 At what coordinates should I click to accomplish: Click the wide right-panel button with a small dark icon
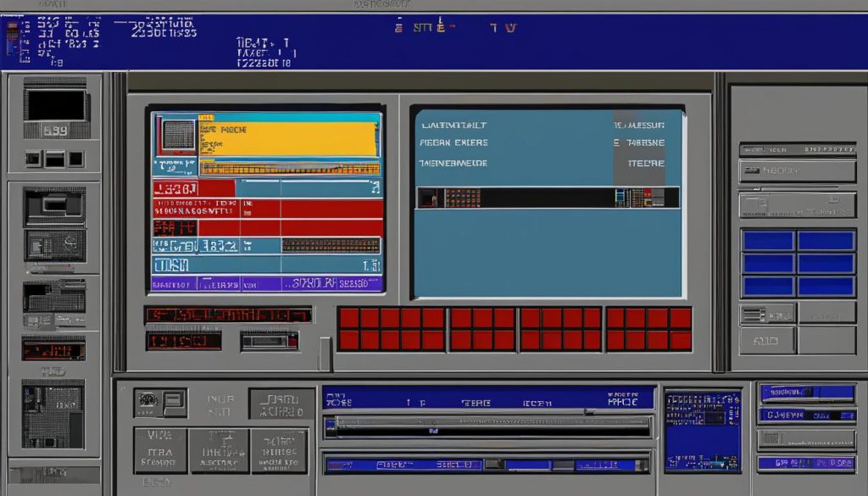click(798, 170)
